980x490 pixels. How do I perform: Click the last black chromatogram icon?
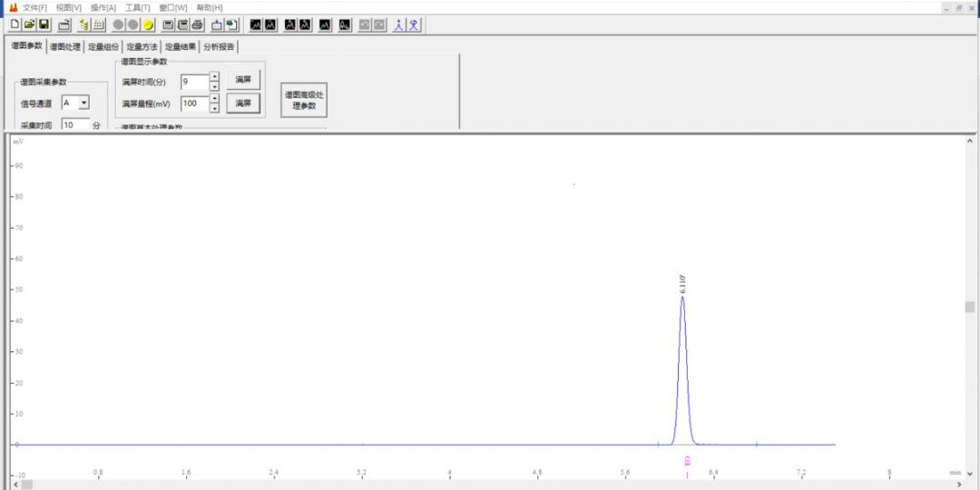345,24
